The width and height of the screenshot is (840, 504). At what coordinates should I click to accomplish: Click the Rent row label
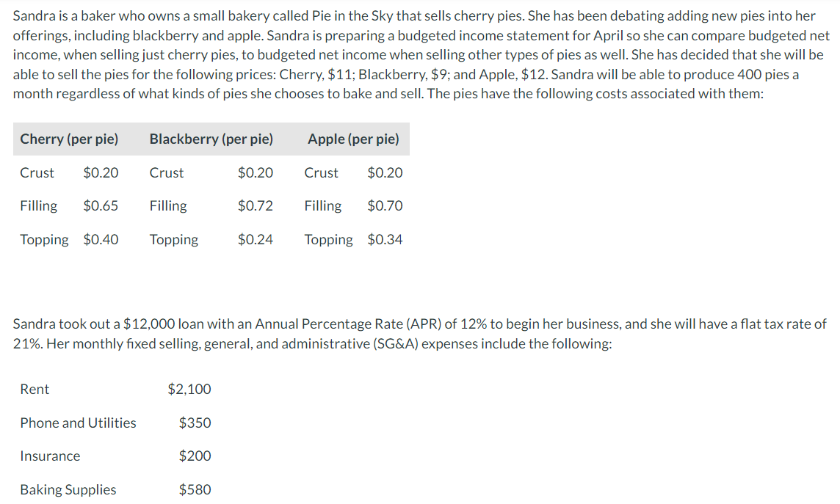pos(35,389)
